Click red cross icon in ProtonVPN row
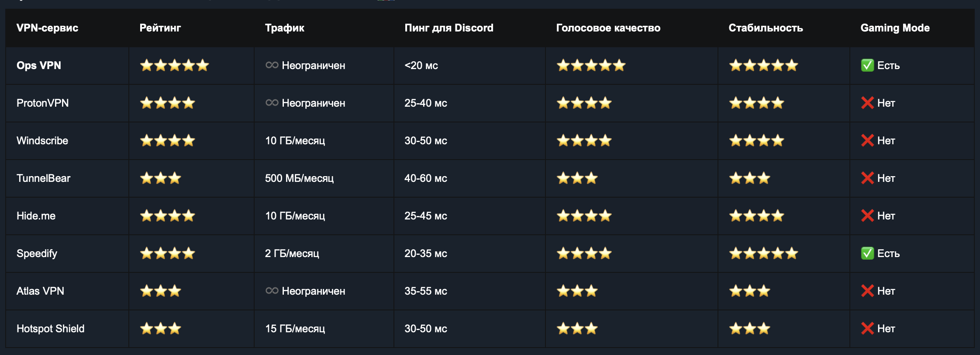 pyautogui.click(x=867, y=103)
